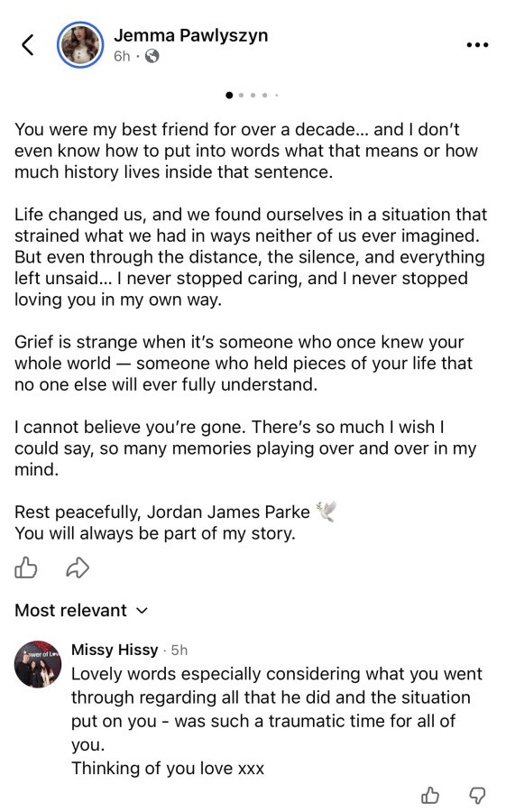Tap the back arrow icon
Image resolution: width=506 pixels, height=812 pixels.
(x=28, y=44)
